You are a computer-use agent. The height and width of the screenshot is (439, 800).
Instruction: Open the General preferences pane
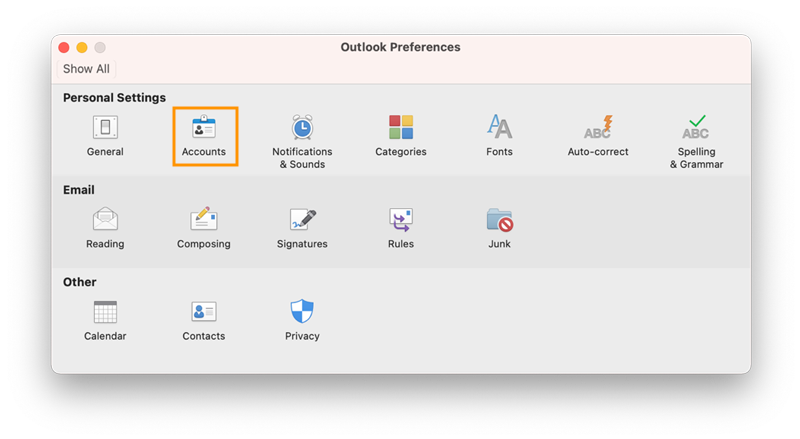point(105,136)
